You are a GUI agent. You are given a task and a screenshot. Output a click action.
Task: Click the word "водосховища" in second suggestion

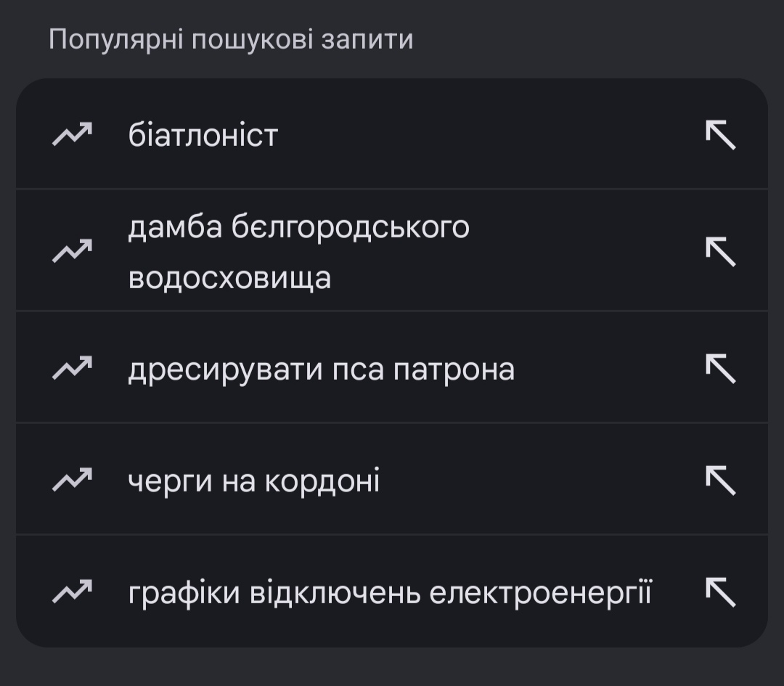(229, 278)
